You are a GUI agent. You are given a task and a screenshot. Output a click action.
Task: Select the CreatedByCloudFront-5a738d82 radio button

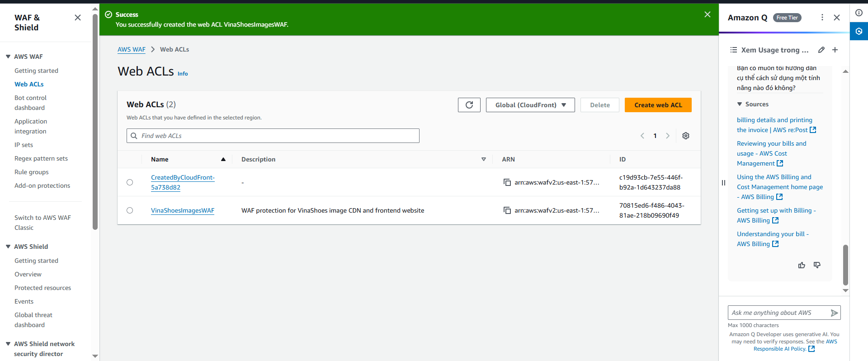click(x=130, y=182)
